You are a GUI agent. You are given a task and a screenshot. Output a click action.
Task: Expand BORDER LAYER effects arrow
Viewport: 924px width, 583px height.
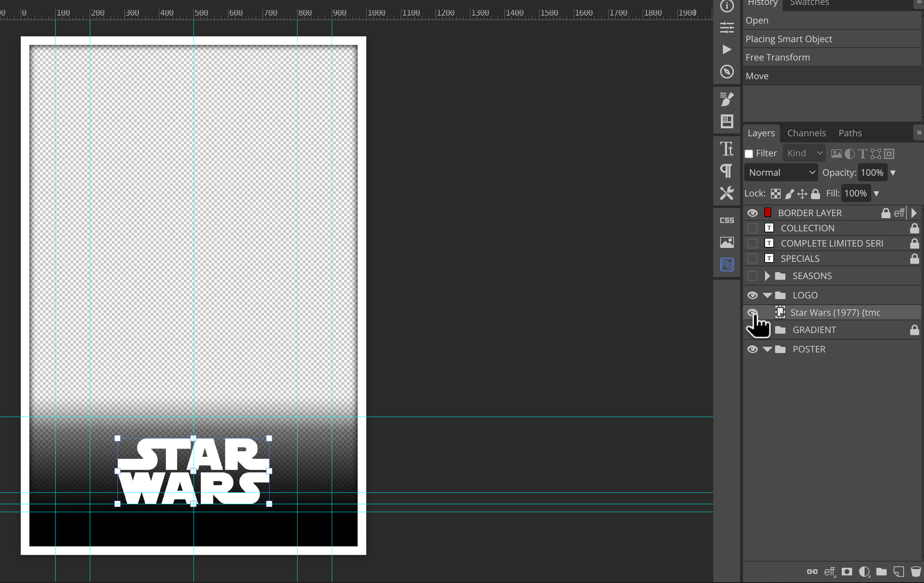914,213
